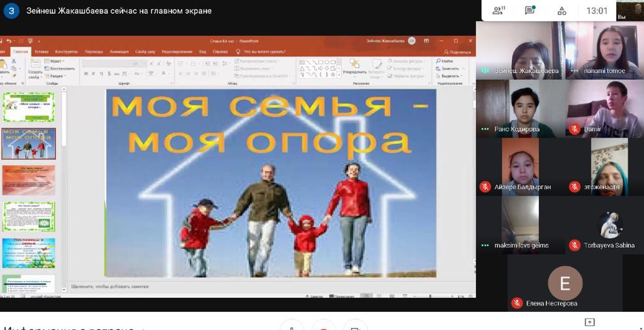
Task: Click the Restore (Восстановить) slide button
Action: (62, 68)
